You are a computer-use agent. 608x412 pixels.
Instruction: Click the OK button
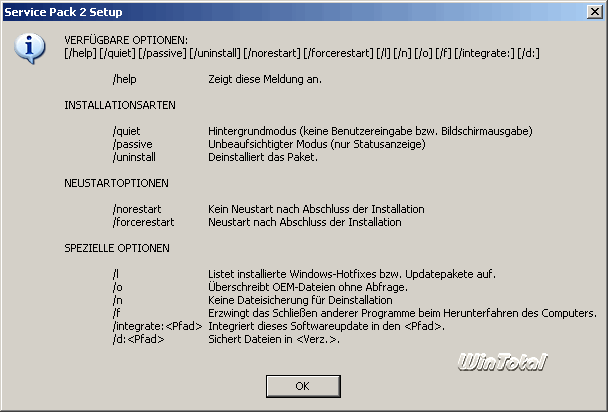click(x=303, y=386)
